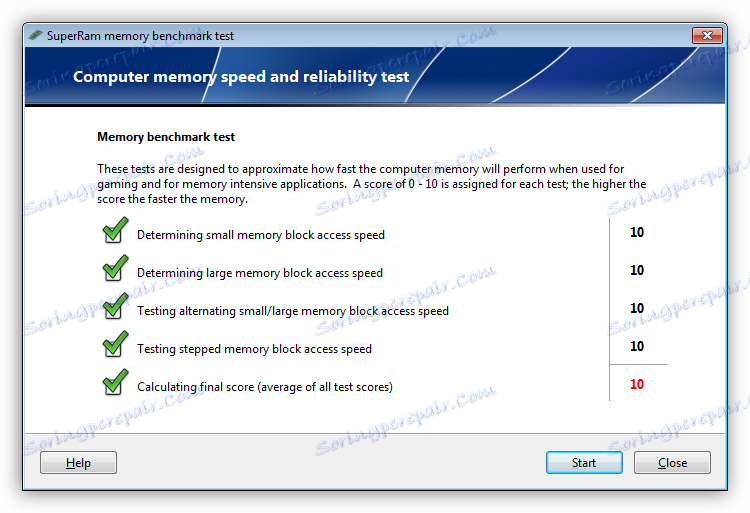750x513 pixels.
Task: Select 'Testing stepped memory block access speed' text
Action: pyautogui.click(x=254, y=349)
